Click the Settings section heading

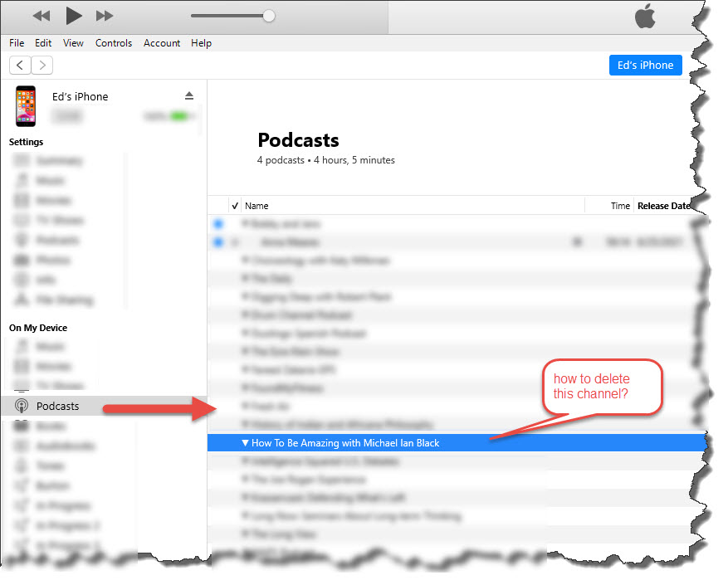[26, 142]
